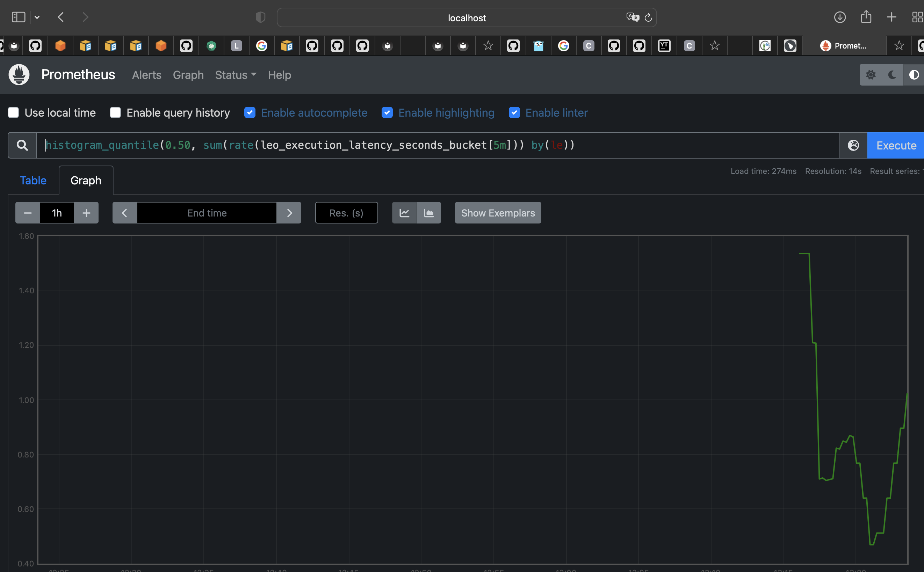The width and height of the screenshot is (924, 572).
Task: Switch to the Table tab
Action: [33, 181]
